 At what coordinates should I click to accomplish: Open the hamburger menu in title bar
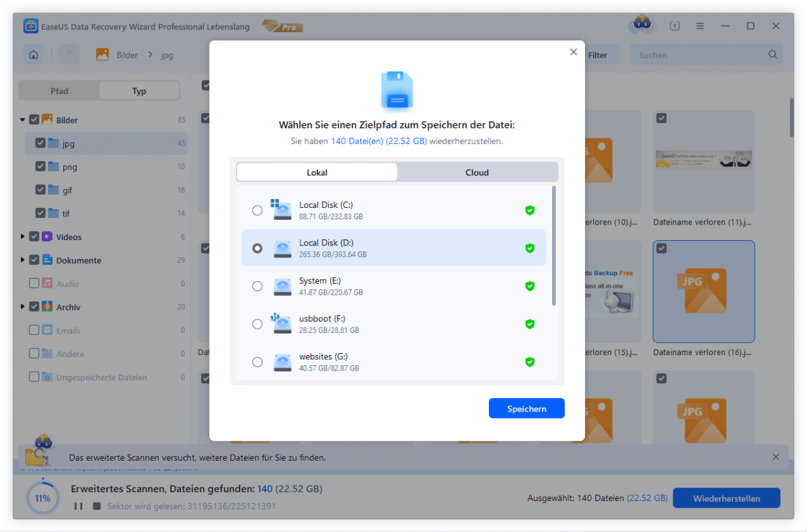coord(700,26)
